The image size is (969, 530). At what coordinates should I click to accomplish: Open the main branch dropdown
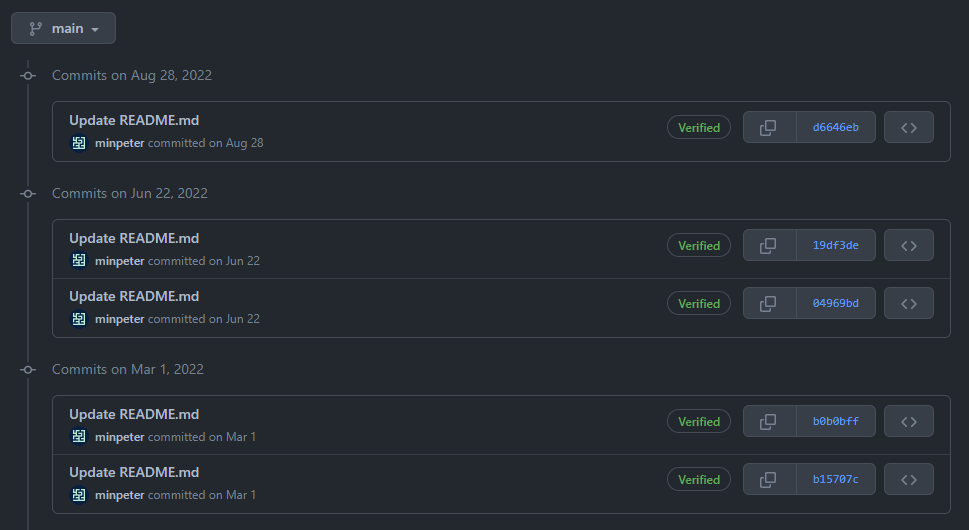point(63,28)
